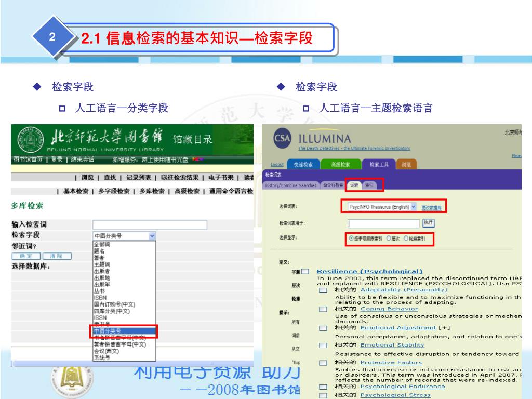The image size is (532, 399).
Task: Switch to the 命令行检索 sub-tab
Action: pos(333,185)
